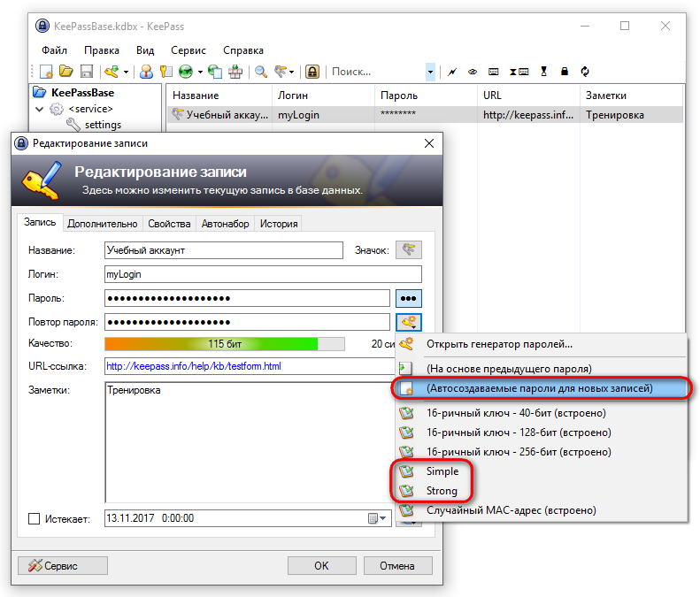Click the password quality bar
Image resolution: width=700 pixels, height=597 pixels.
click(225, 344)
